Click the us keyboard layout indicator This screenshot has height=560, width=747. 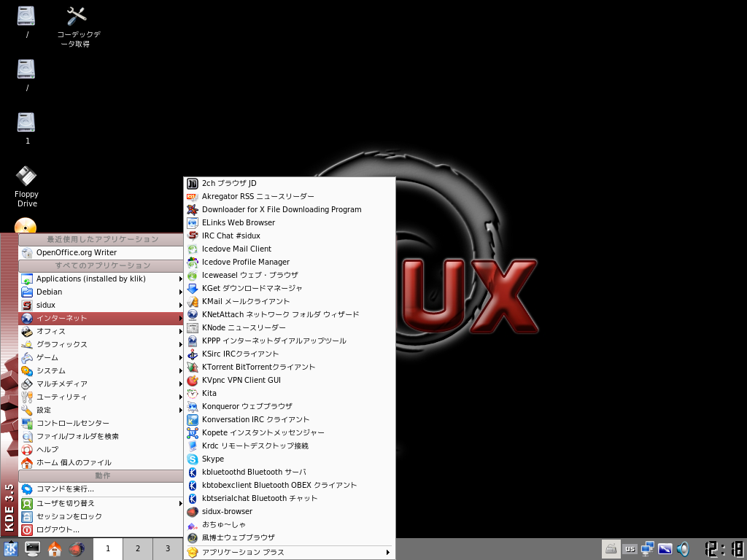coord(630,549)
